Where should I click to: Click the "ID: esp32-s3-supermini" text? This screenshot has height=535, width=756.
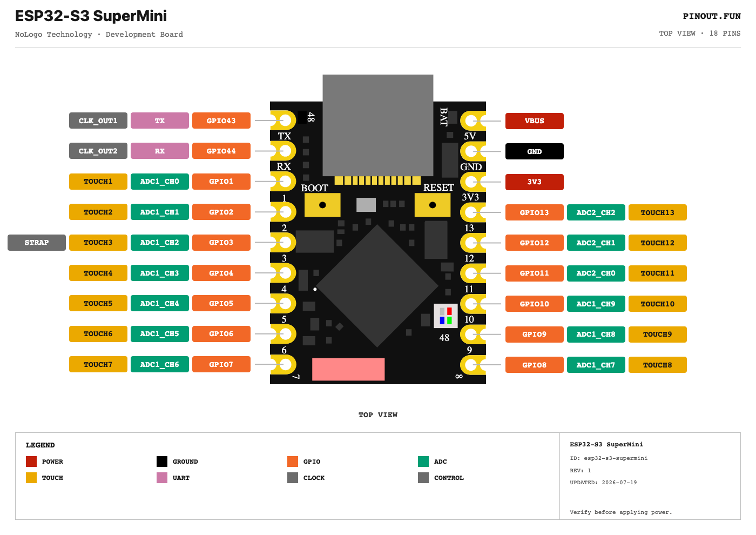pos(609,458)
